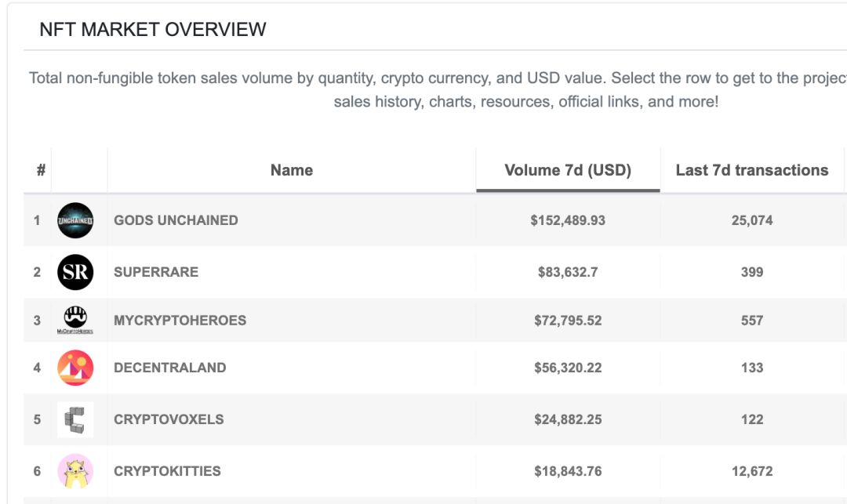Select the CryptoKitties cat icon
Image resolution: width=847 pixels, height=504 pixels.
coord(75,471)
